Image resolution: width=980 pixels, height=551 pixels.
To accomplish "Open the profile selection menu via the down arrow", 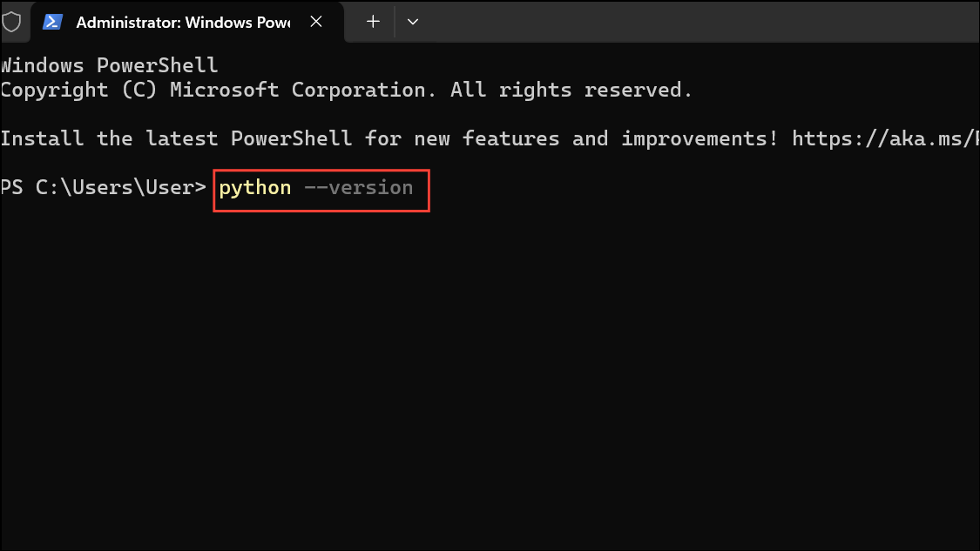I will pos(412,22).
